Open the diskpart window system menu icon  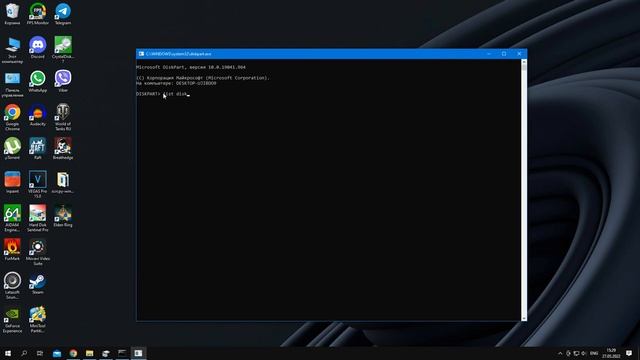tap(141, 54)
